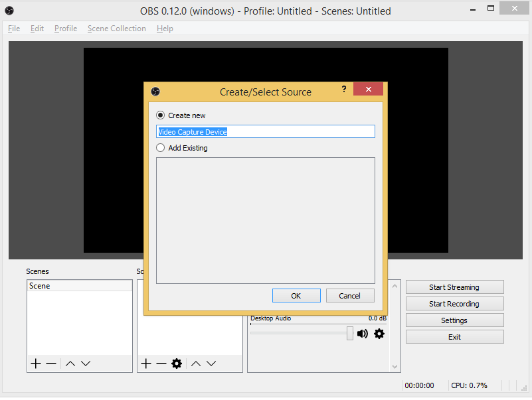Click the source name text field
The height and width of the screenshot is (400, 532).
pyautogui.click(x=266, y=132)
